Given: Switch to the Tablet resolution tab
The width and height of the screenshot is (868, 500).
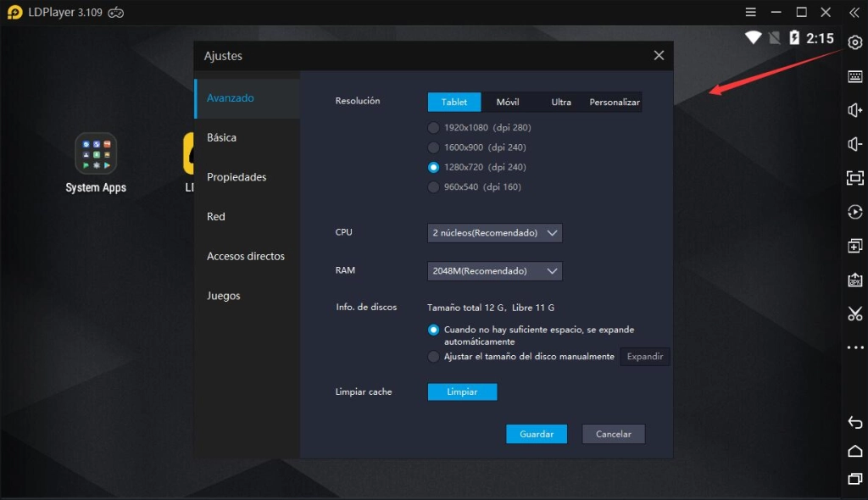Looking at the screenshot, I should 454,102.
